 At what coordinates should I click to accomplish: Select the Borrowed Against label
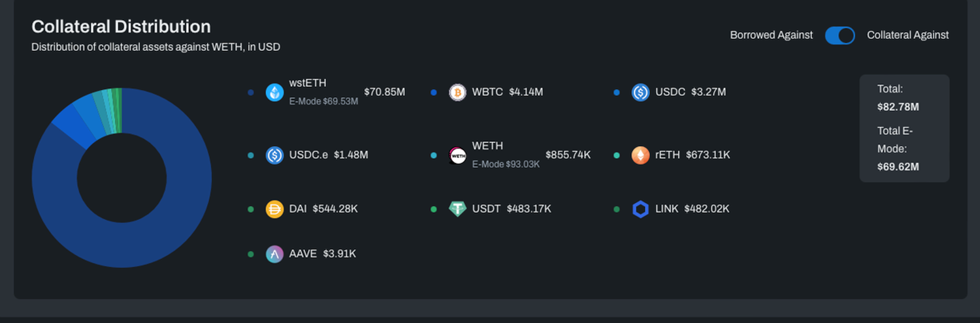point(771,35)
